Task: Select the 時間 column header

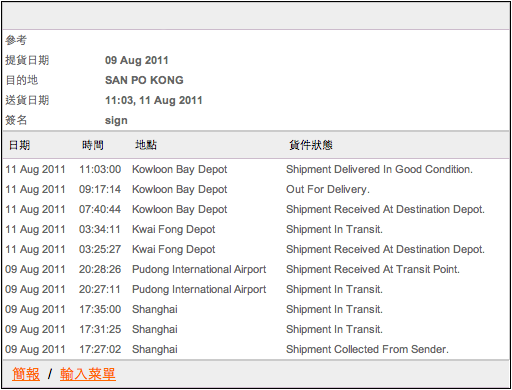Action: (x=93, y=145)
